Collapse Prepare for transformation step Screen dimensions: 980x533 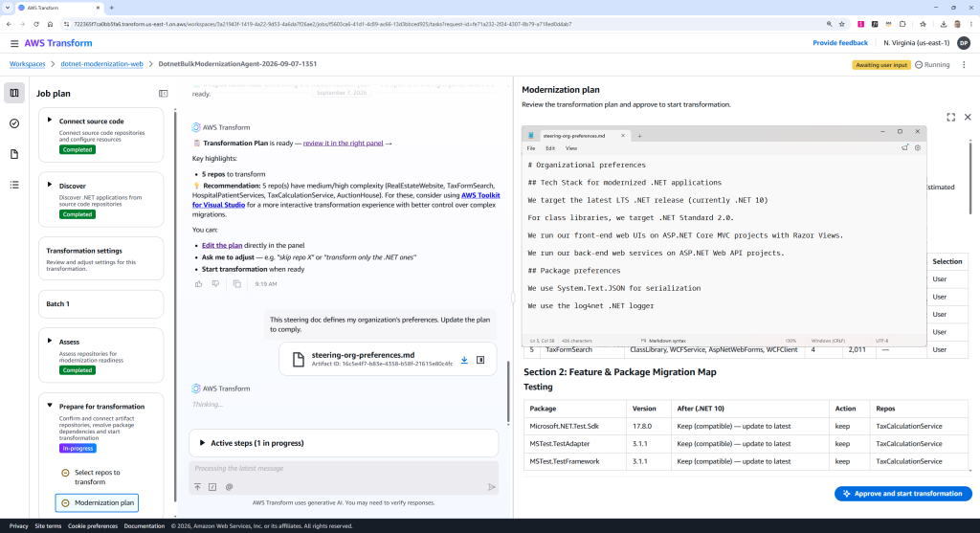click(50, 406)
